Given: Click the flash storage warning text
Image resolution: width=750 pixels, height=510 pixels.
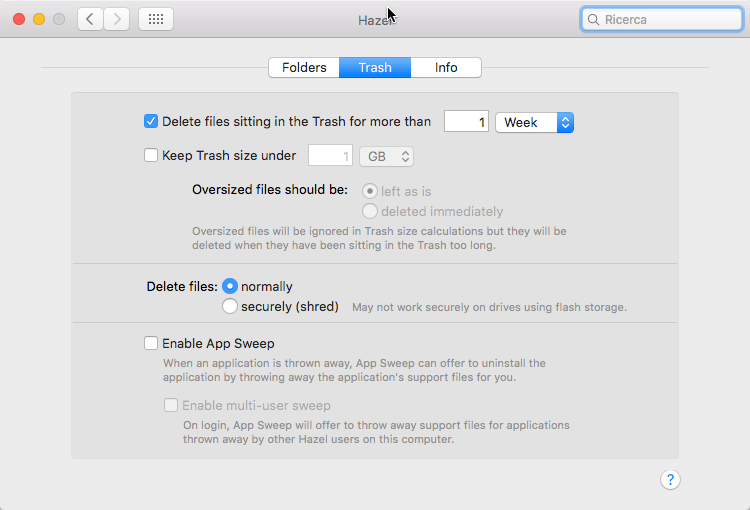Looking at the screenshot, I should (489, 307).
